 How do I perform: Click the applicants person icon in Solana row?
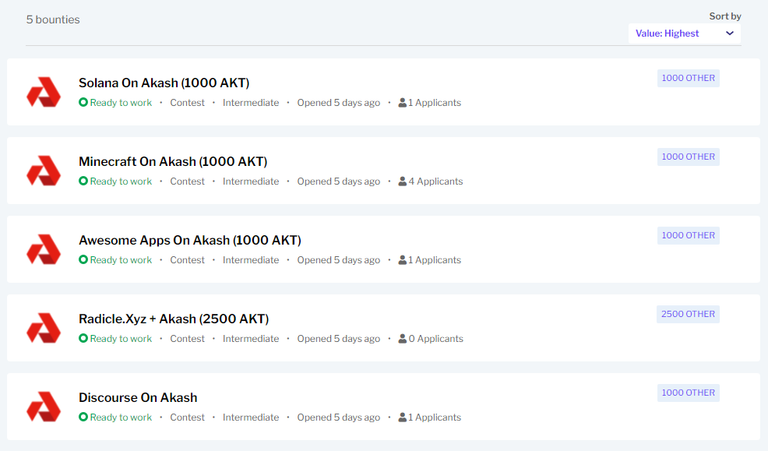[402, 102]
